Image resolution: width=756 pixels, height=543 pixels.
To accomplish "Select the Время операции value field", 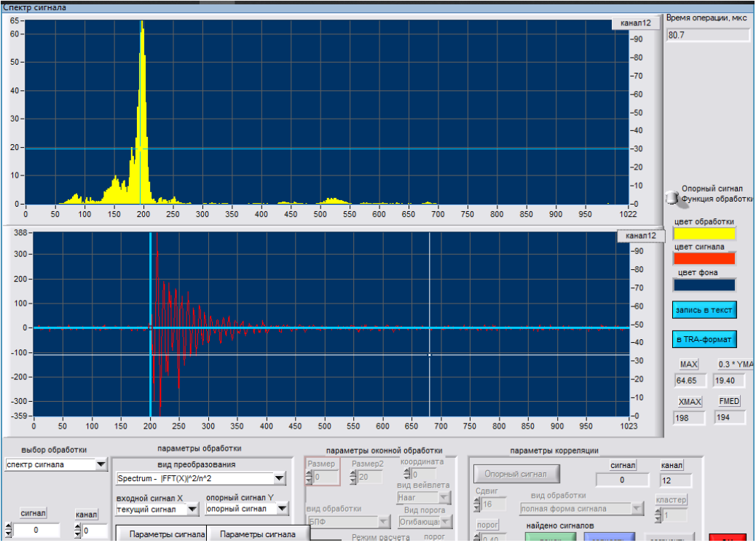I will pos(707,35).
